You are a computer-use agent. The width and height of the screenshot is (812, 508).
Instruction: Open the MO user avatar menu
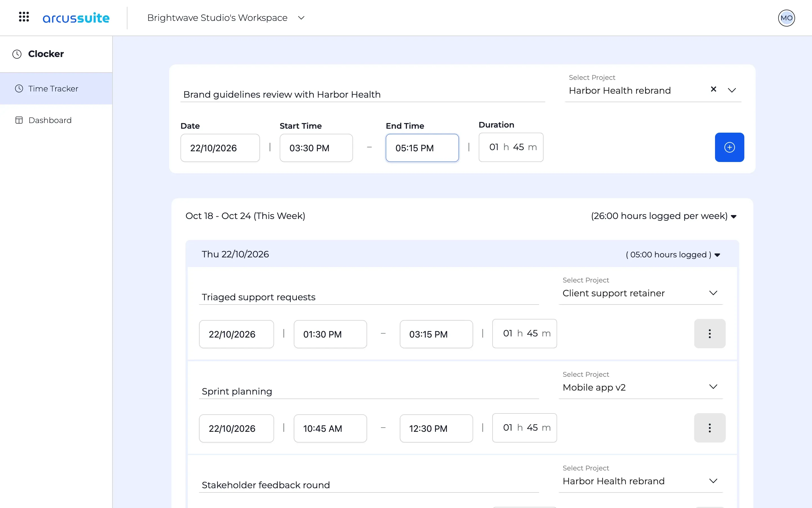786,18
